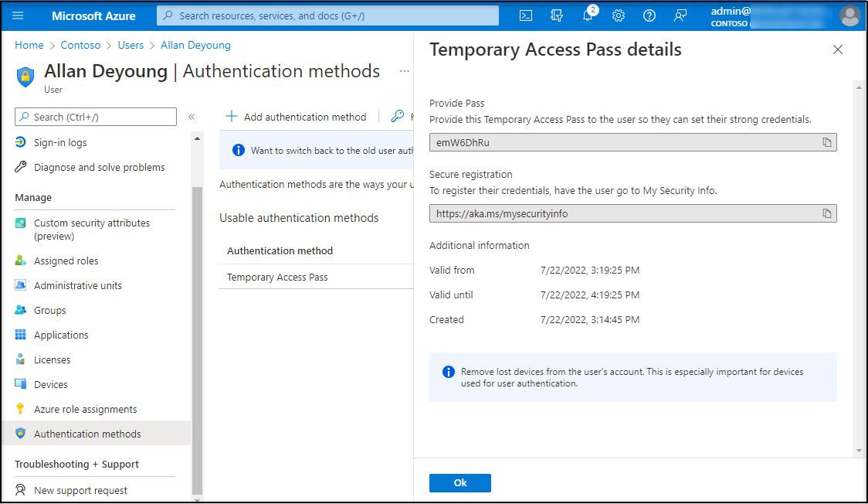Open the Azure portal hamburger menu

tap(19, 15)
